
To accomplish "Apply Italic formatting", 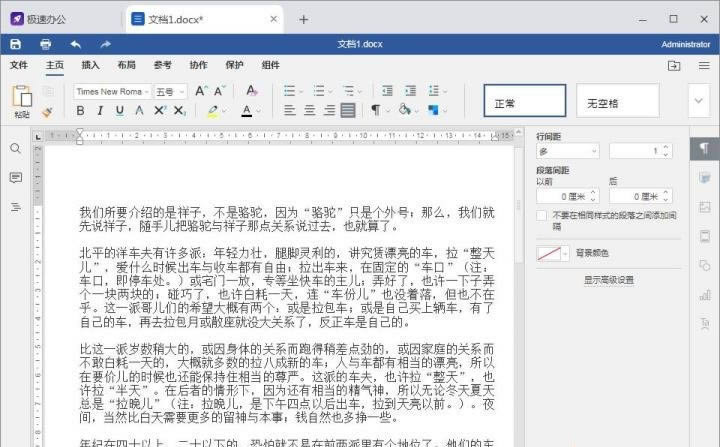I will (100, 110).
